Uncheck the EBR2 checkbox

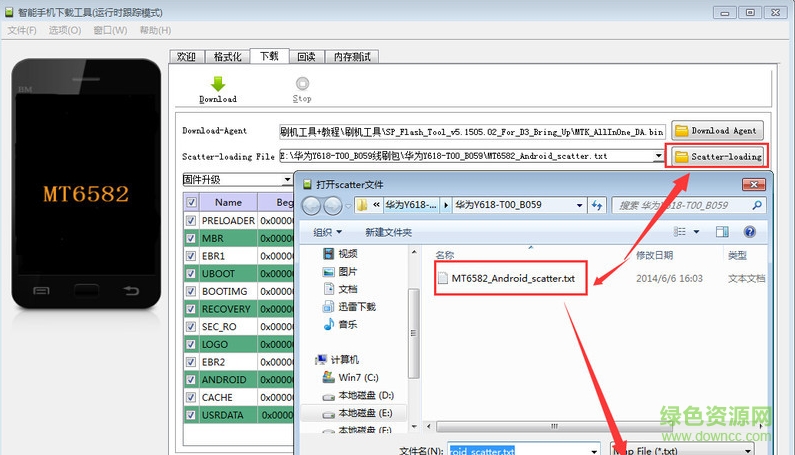point(191,362)
